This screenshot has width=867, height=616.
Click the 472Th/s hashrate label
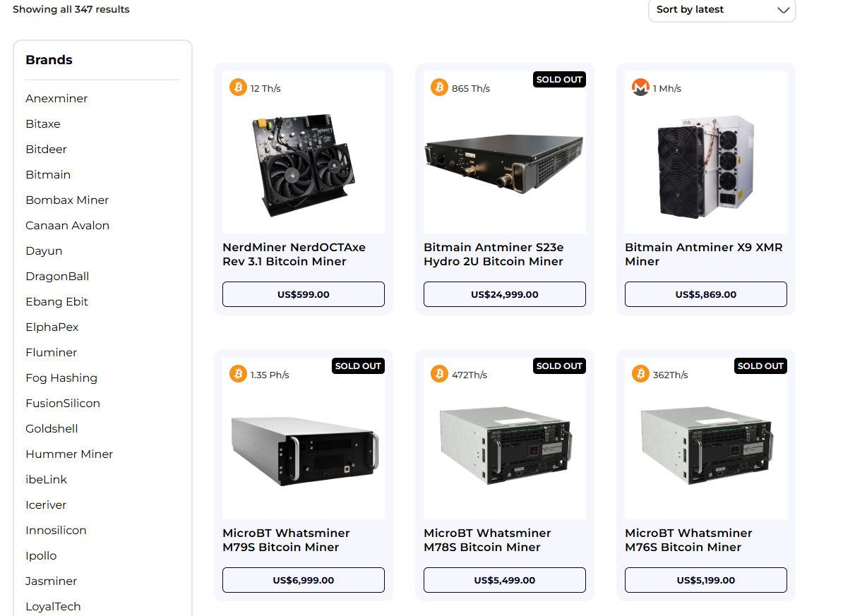[x=470, y=375]
